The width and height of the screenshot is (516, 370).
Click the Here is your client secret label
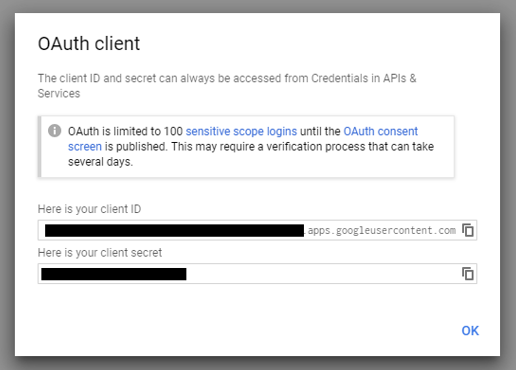pyautogui.click(x=100, y=253)
